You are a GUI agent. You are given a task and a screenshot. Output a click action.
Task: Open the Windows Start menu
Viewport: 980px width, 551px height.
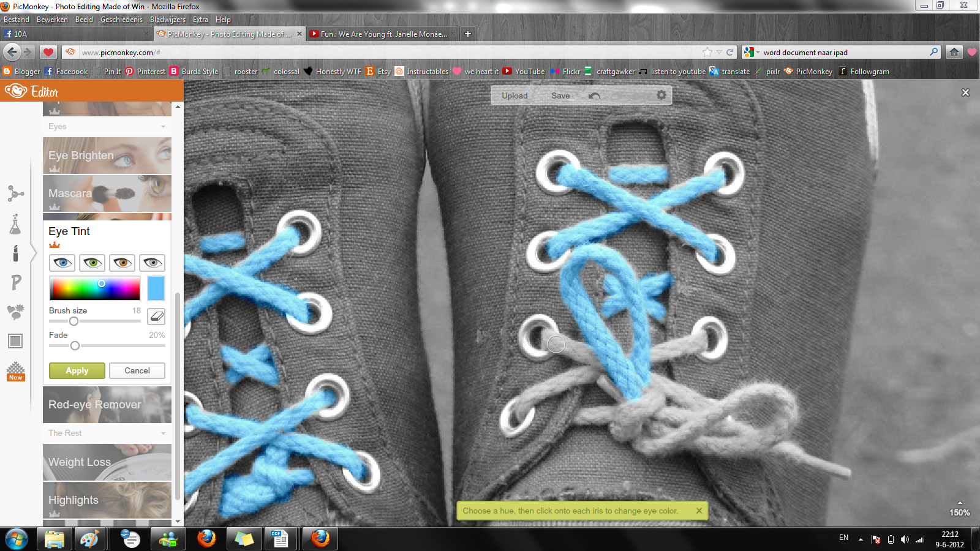[17, 539]
